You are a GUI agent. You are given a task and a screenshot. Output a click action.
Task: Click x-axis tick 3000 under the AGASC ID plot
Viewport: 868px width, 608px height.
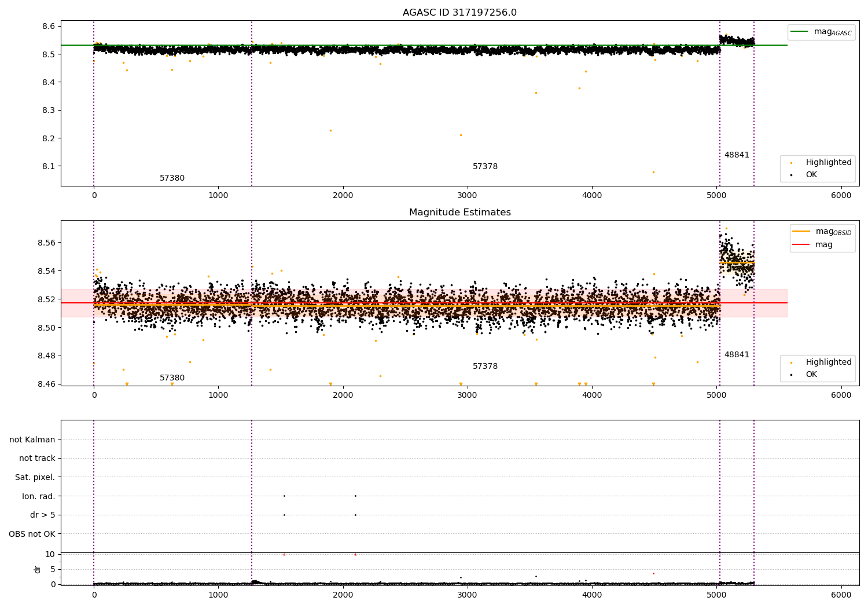[468, 196]
